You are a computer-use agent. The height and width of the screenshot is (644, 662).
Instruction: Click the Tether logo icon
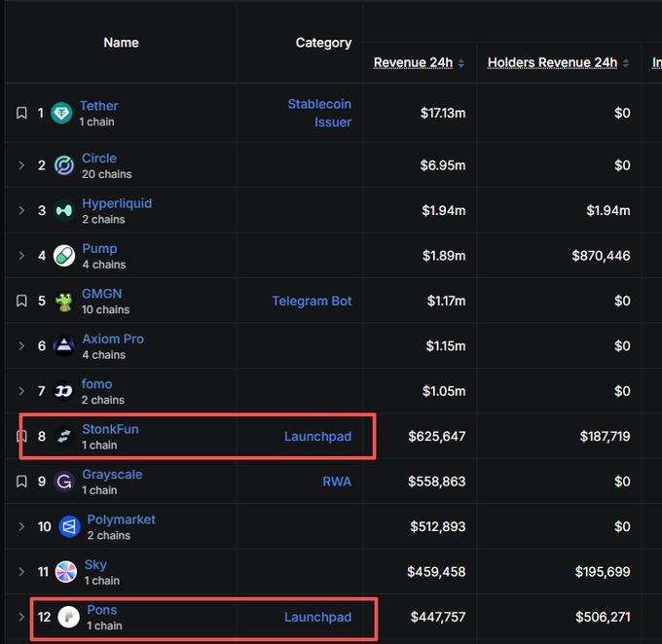(x=61, y=113)
